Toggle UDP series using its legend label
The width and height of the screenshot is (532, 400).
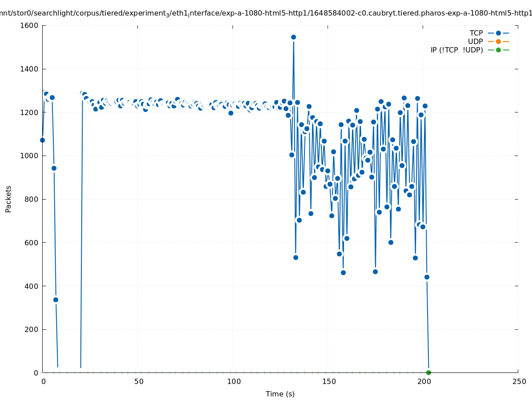[475, 41]
